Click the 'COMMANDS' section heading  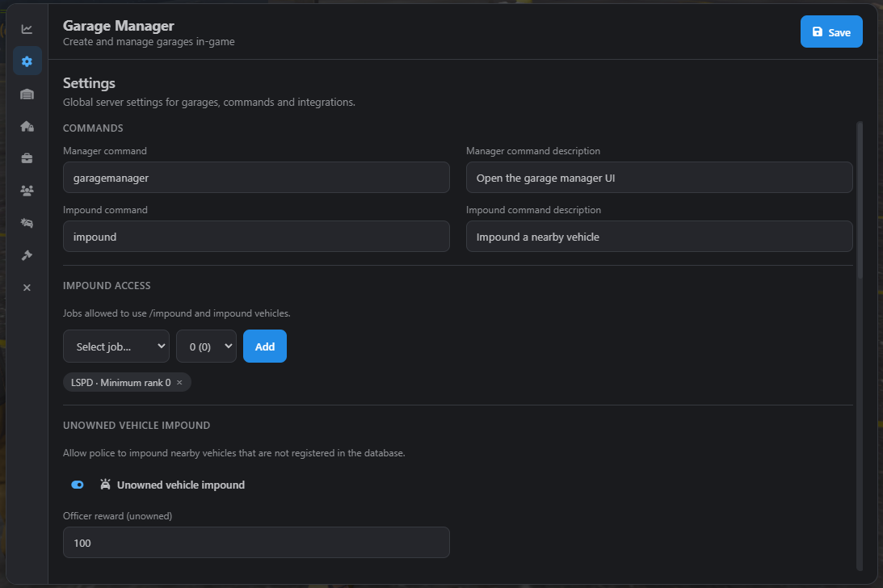[93, 128]
